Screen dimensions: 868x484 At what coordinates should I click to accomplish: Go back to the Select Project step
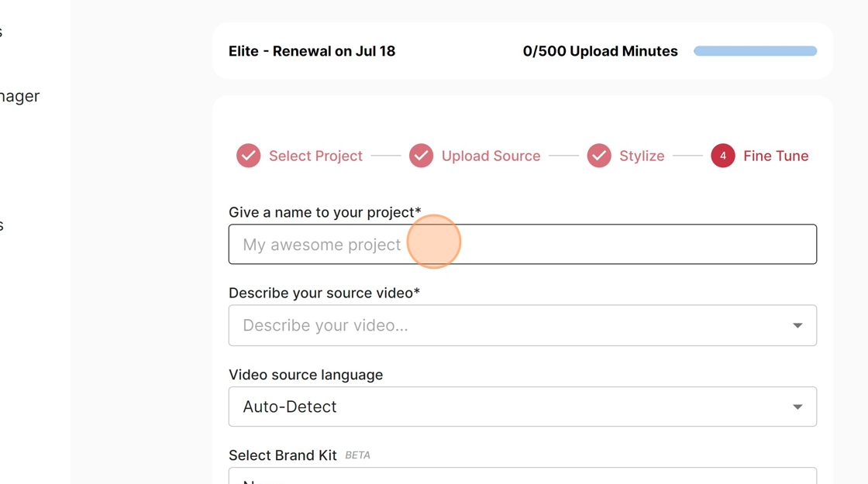click(315, 156)
